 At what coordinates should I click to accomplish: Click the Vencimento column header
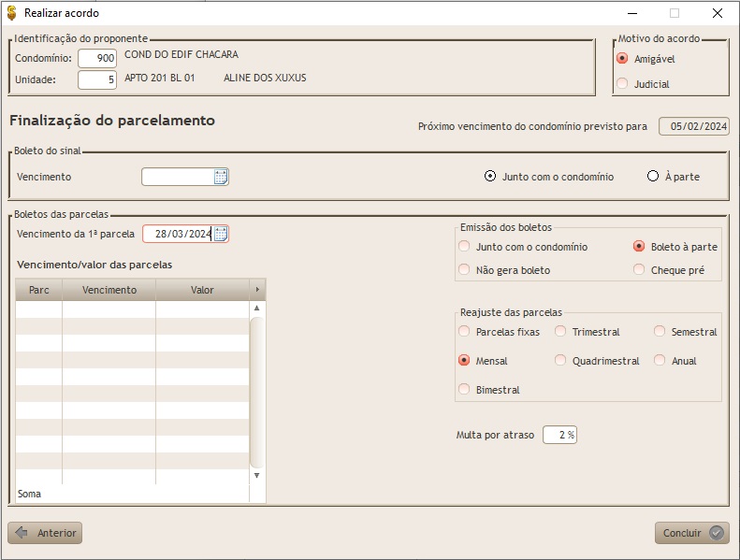click(109, 290)
